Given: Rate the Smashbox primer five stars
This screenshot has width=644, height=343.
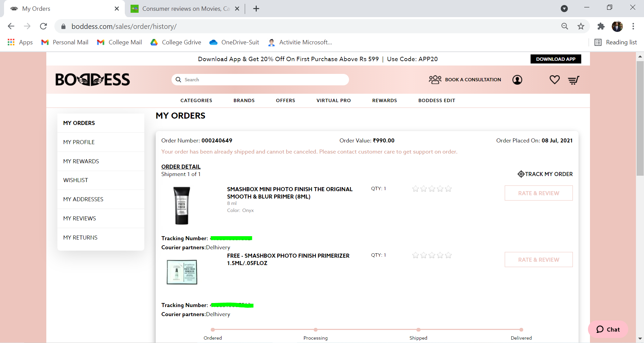Looking at the screenshot, I should pos(448,189).
